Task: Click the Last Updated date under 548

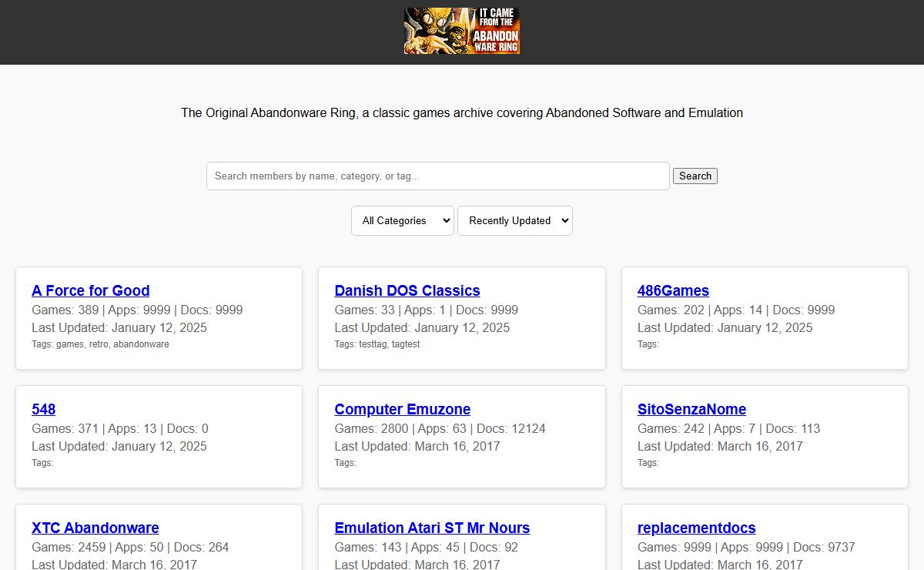Action: pos(119,446)
